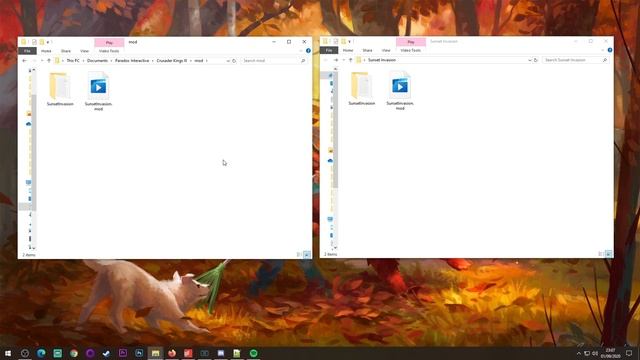
Task: Refresh the Sunset Invasion folder view
Action: point(536,60)
